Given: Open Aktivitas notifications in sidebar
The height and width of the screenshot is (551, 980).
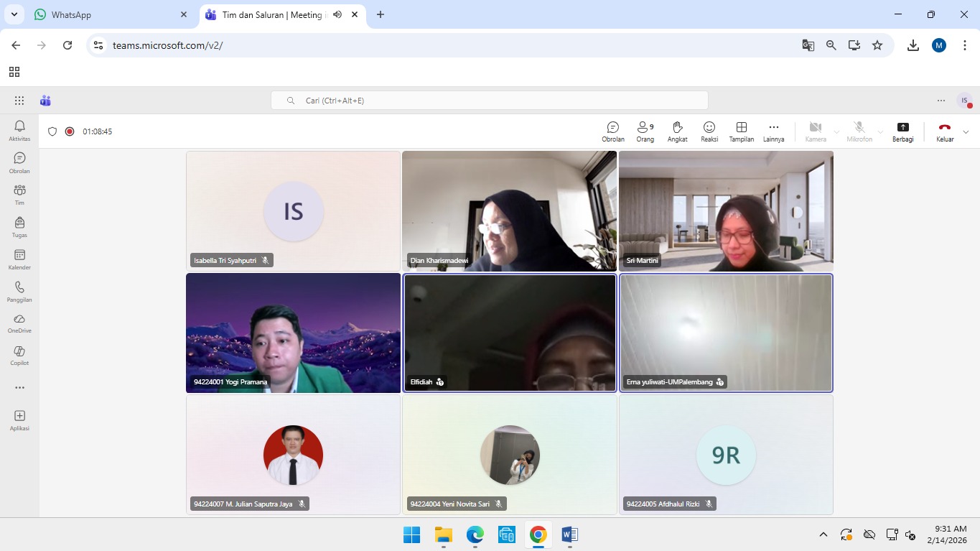Looking at the screenshot, I should point(19,130).
